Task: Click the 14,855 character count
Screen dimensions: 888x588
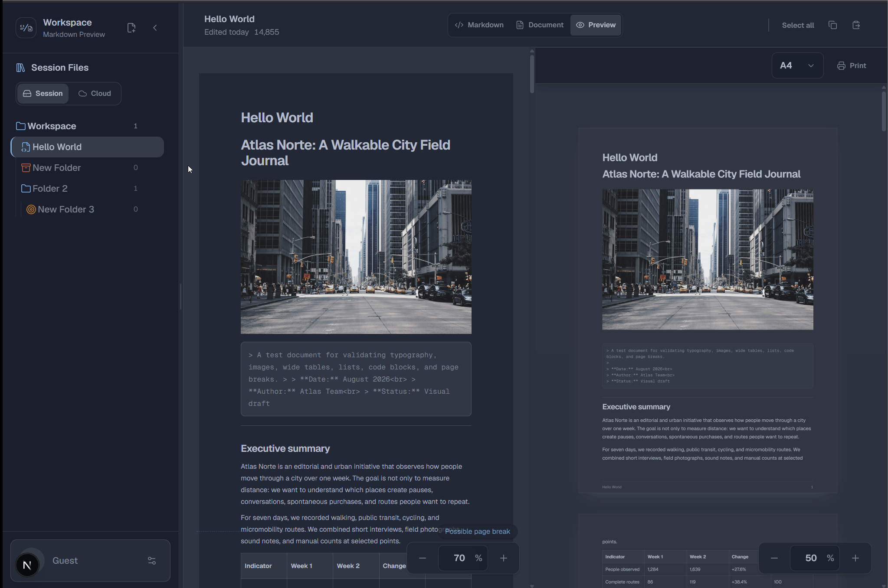Action: tap(266, 32)
